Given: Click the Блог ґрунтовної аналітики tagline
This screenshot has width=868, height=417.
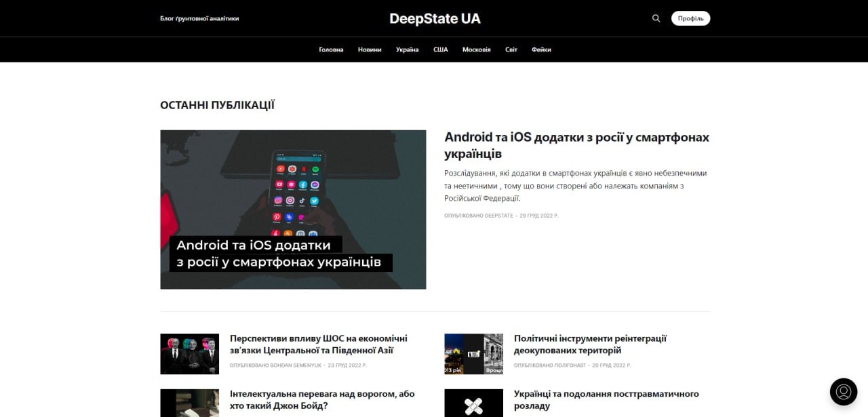Looking at the screenshot, I should click(x=199, y=18).
